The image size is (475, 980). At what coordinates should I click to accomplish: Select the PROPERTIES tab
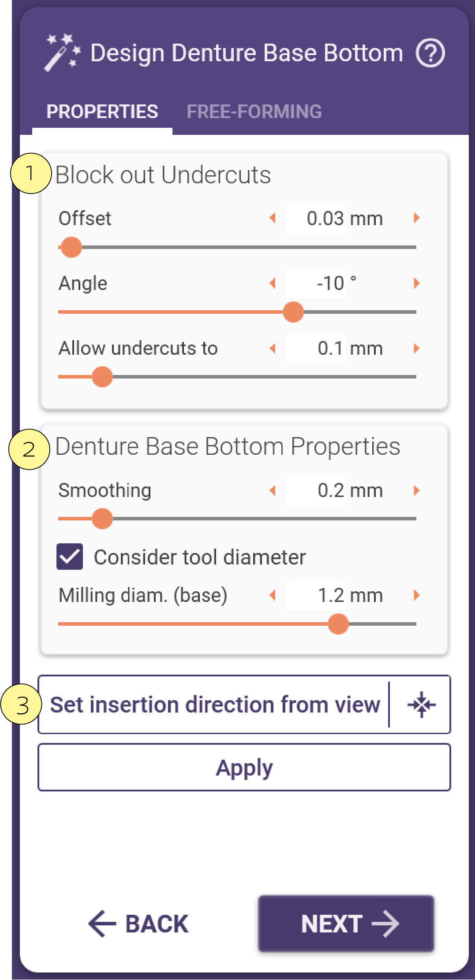[x=102, y=111]
